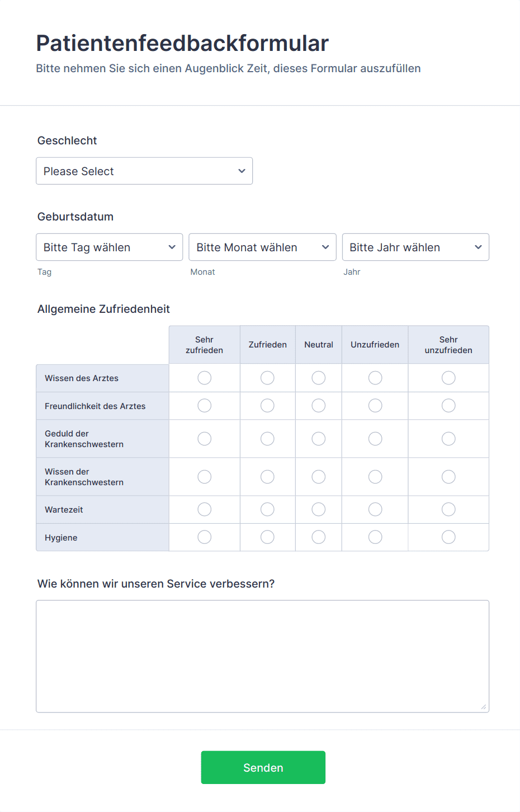520x812 pixels.
Task: Select "Sehr unzufrieden" for Wartezeit
Action: click(448, 509)
